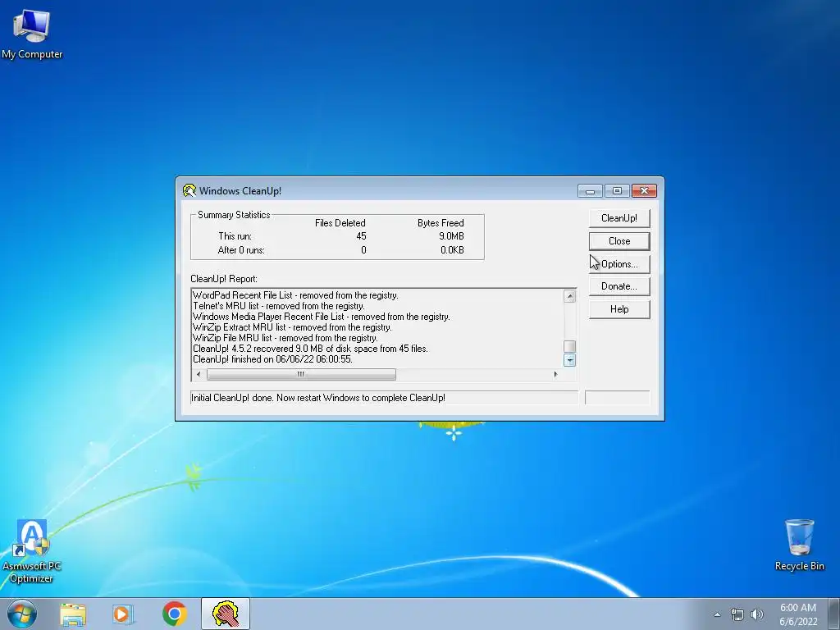840x630 pixels.
Task: Click the Close button in CleanUp!
Action: point(619,241)
